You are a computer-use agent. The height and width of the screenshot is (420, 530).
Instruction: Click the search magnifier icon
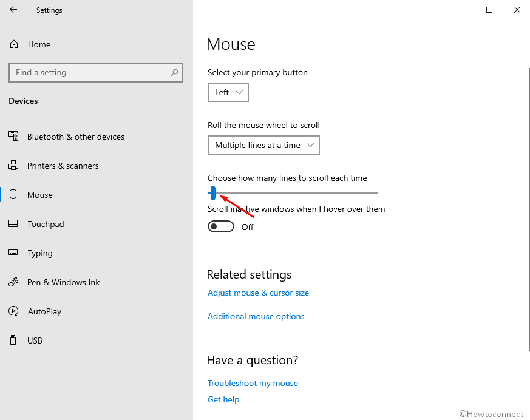coord(174,72)
